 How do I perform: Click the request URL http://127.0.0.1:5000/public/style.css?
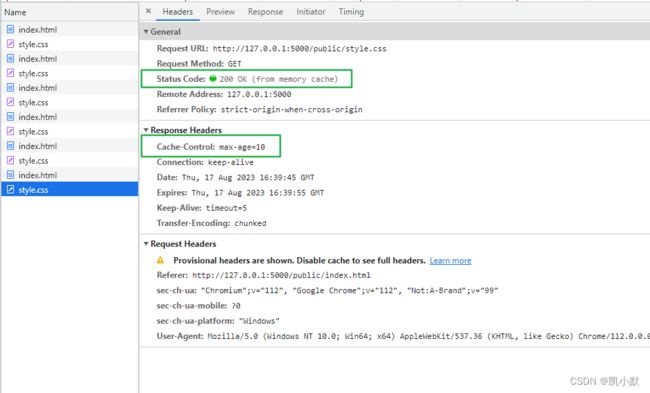pyautogui.click(x=299, y=49)
